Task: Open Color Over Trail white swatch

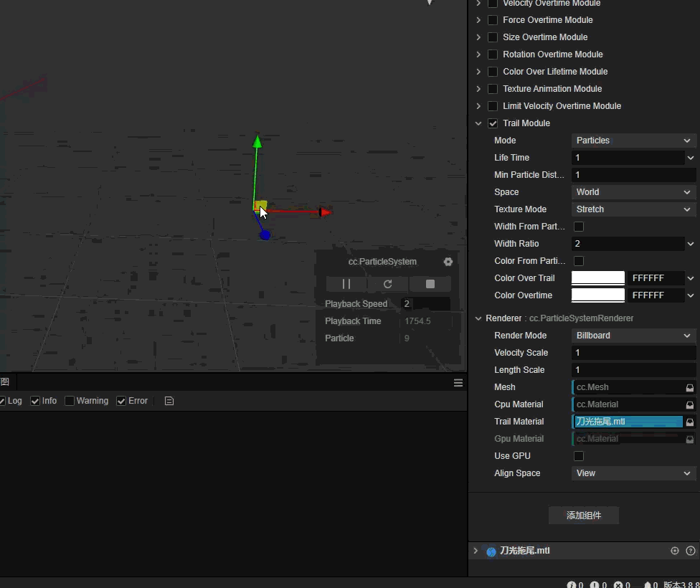Action: tap(598, 278)
